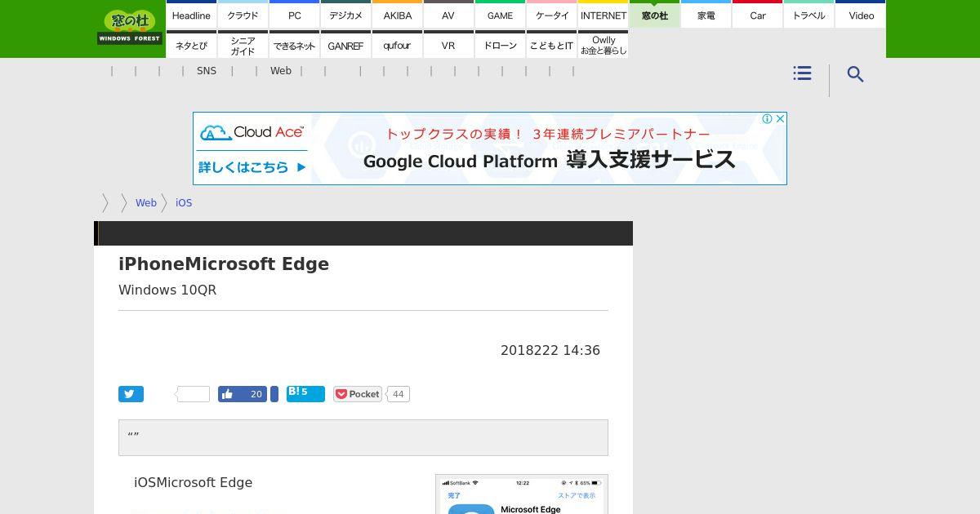The height and width of the screenshot is (514, 980).
Task: Open the qufour site tab
Action: pyautogui.click(x=397, y=45)
